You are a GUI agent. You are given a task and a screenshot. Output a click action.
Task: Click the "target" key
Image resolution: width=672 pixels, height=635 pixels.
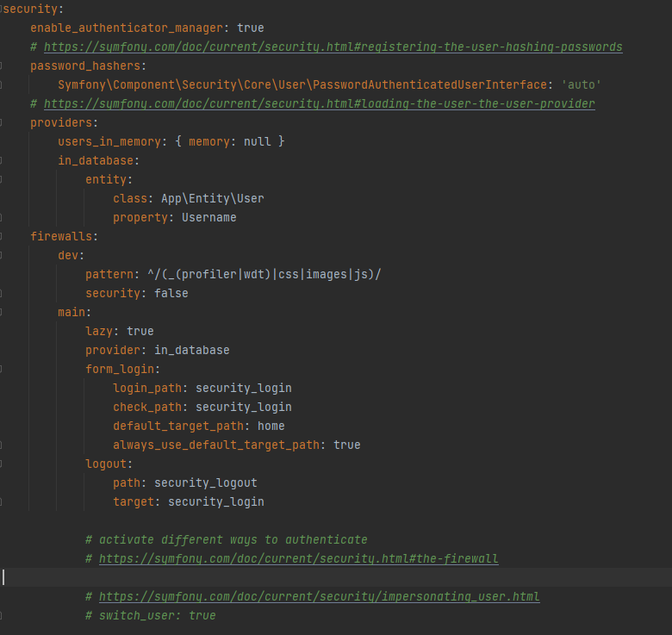point(134,501)
